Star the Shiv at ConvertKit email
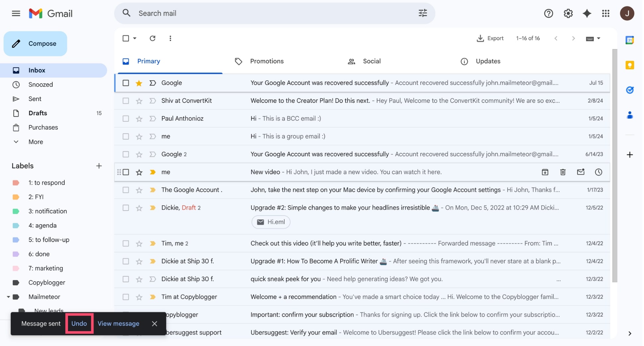The height and width of the screenshot is (346, 644). pos(139,101)
